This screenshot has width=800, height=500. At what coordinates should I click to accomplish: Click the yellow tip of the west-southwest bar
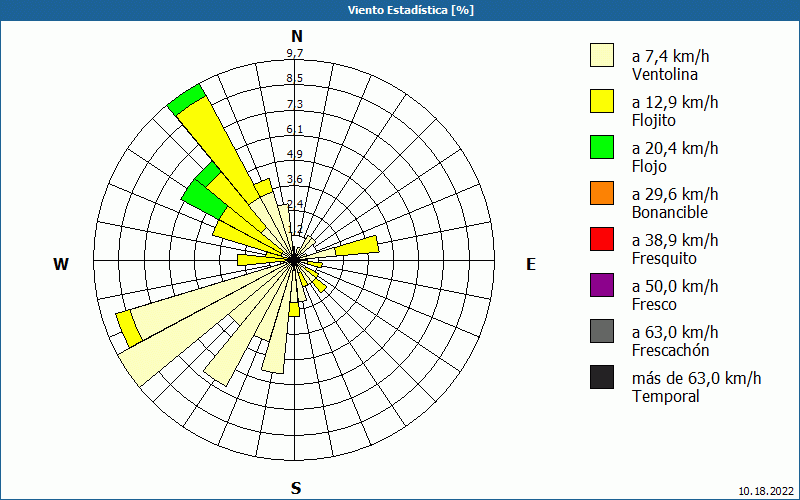(129, 329)
